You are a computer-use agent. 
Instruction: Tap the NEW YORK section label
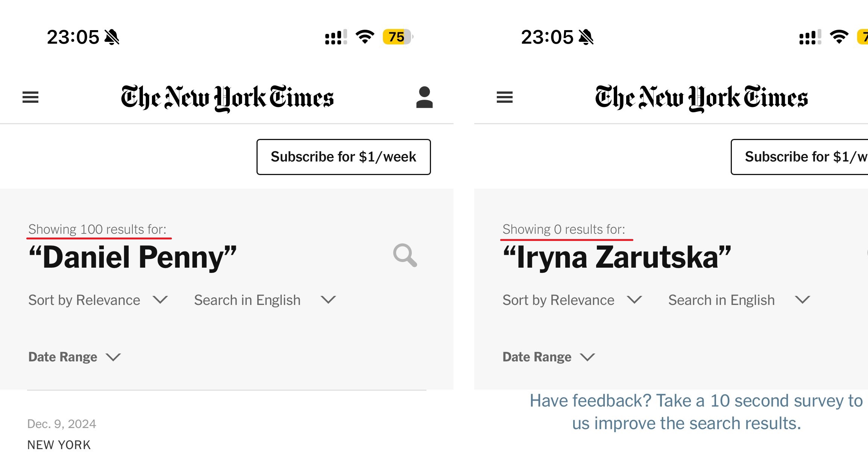tap(59, 445)
